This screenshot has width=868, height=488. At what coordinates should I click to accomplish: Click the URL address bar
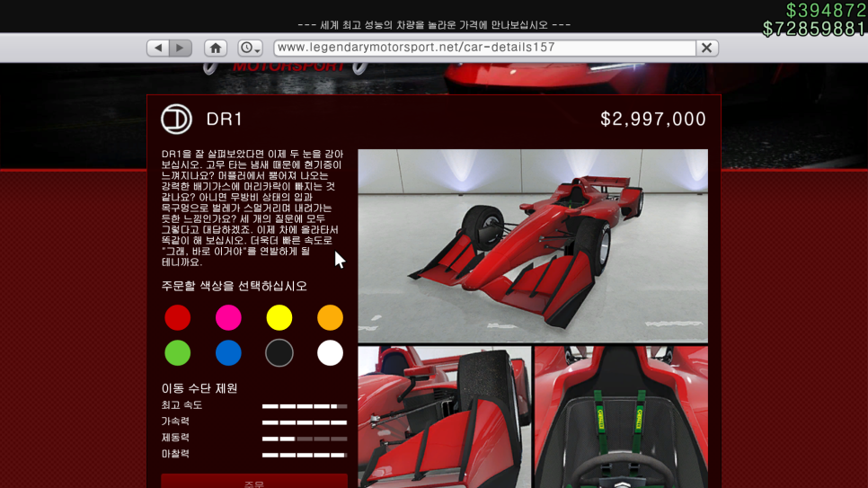(484, 48)
